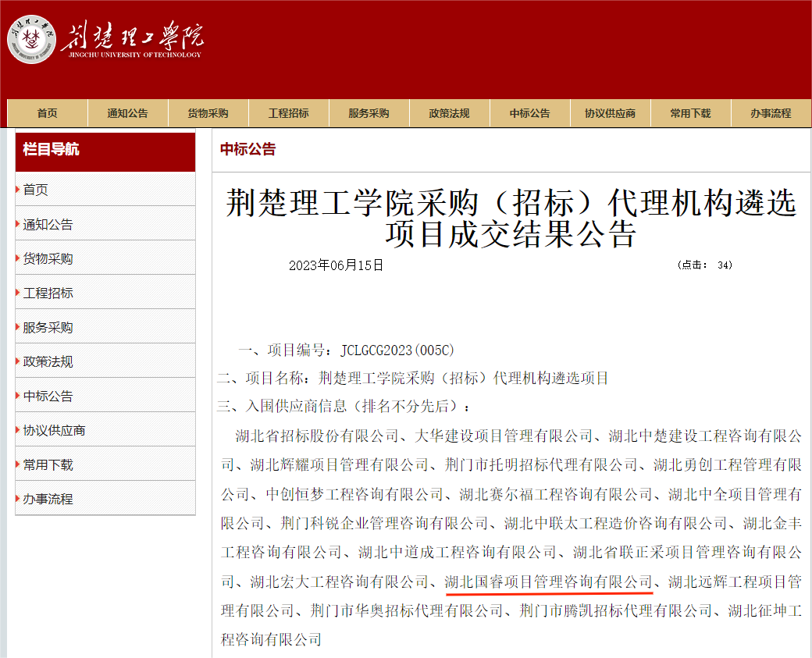Open 协议供应商 in the top navigation bar
The height and width of the screenshot is (658, 812).
tap(610, 113)
